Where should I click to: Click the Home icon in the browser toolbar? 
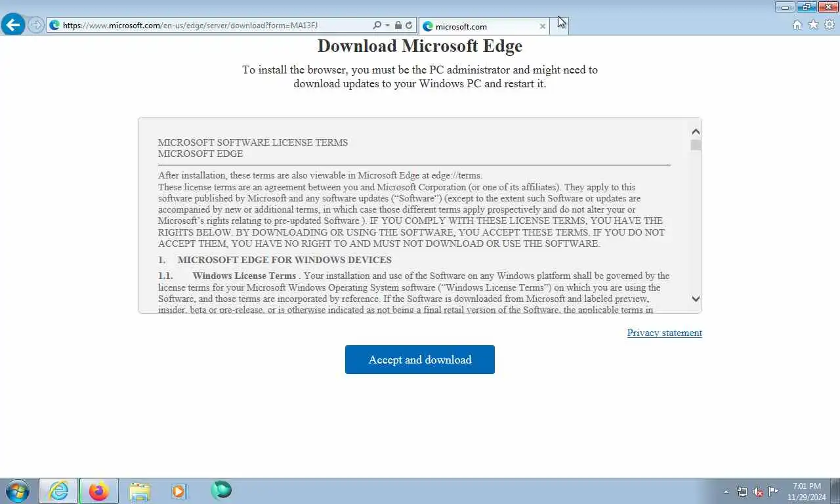pos(797,25)
